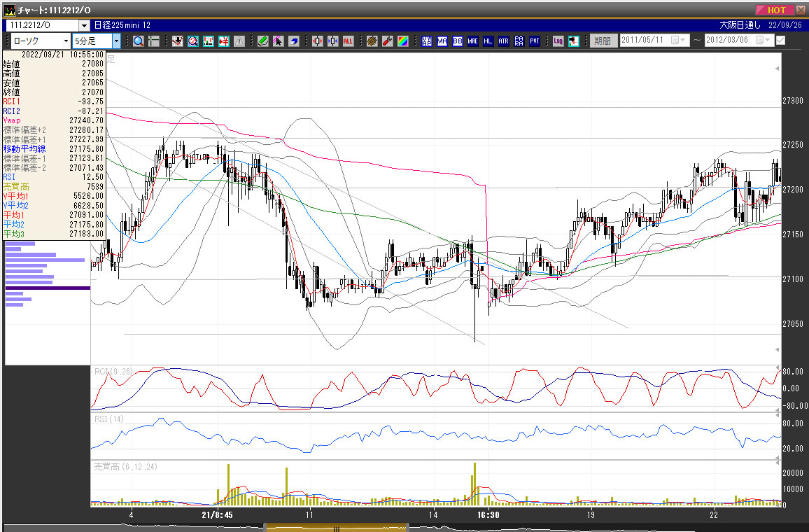Screen dimensions: 809x532
Task: Open the ローソク chart type dropdown
Action: coord(66,41)
